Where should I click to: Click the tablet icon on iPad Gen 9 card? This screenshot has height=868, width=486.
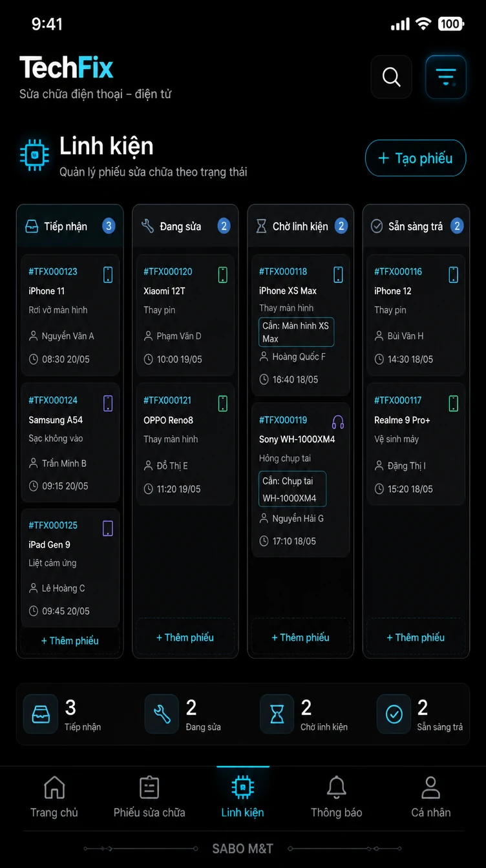tap(108, 528)
